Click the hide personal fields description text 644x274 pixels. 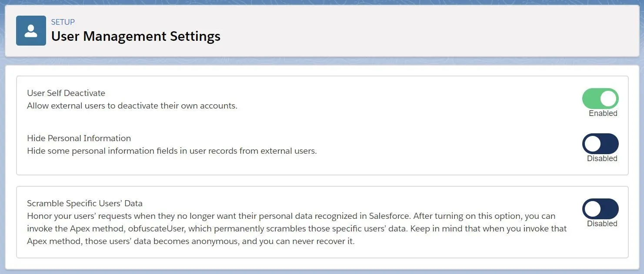tap(172, 151)
